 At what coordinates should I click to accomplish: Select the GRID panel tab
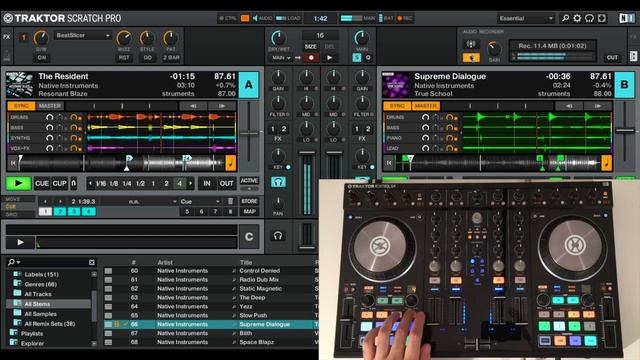(12, 214)
